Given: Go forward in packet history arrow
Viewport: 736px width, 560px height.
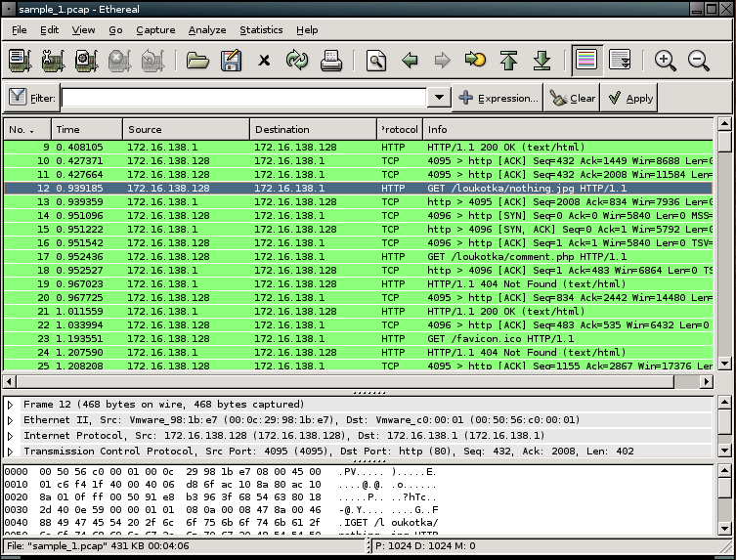Looking at the screenshot, I should pyautogui.click(x=442, y=61).
